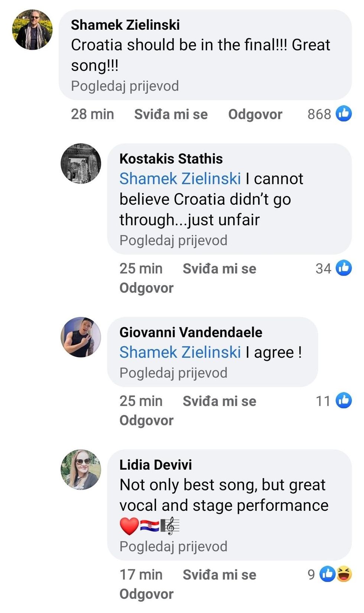Show translation of Kostakis Stathis's reply

pos(173,240)
